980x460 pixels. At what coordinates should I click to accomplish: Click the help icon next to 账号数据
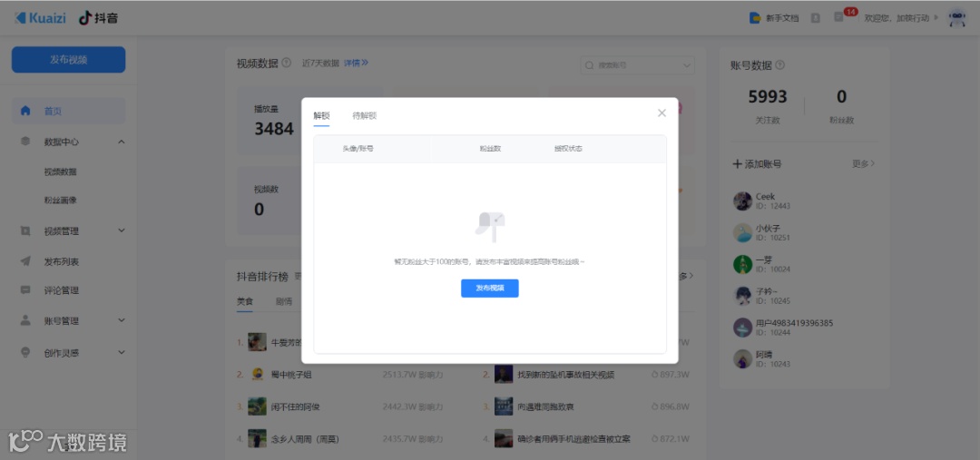[780, 65]
